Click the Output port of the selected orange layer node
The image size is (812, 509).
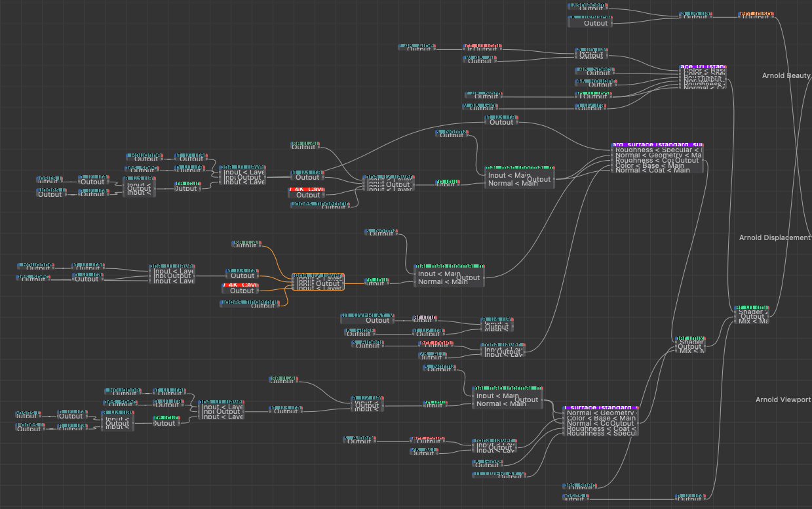point(328,284)
